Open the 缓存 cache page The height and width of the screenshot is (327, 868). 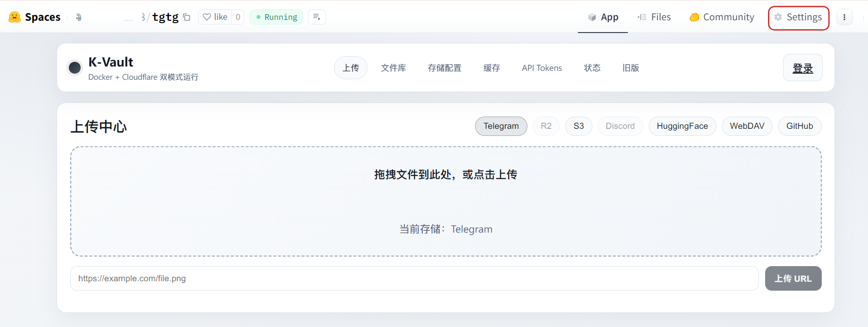[x=492, y=68]
